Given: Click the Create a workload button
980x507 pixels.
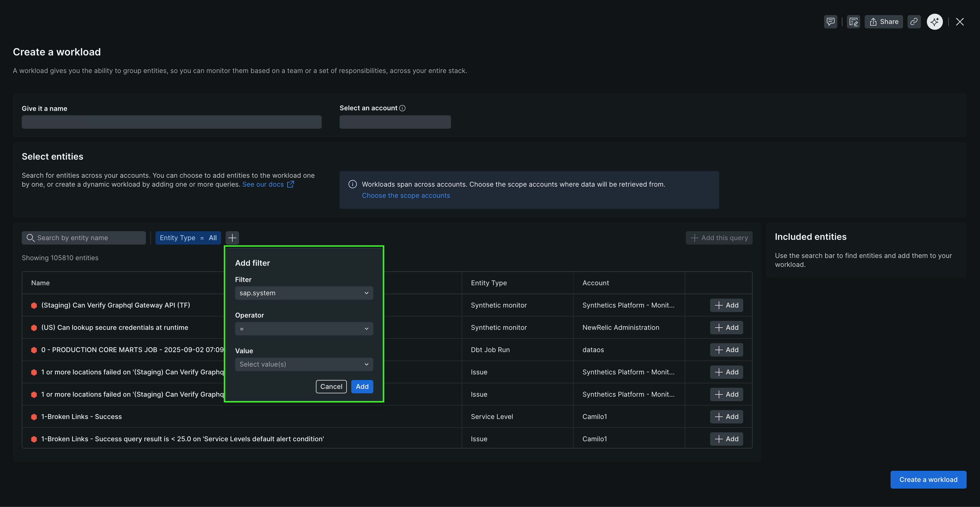Looking at the screenshot, I should (928, 480).
